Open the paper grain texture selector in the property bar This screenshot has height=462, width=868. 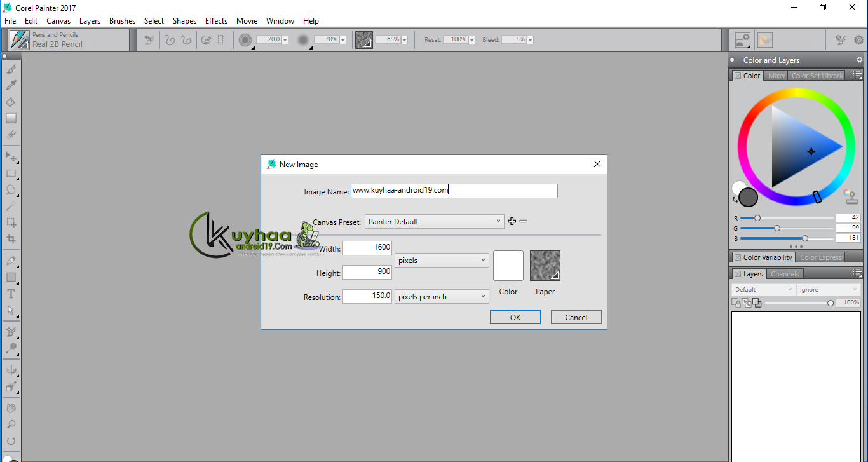[364, 40]
